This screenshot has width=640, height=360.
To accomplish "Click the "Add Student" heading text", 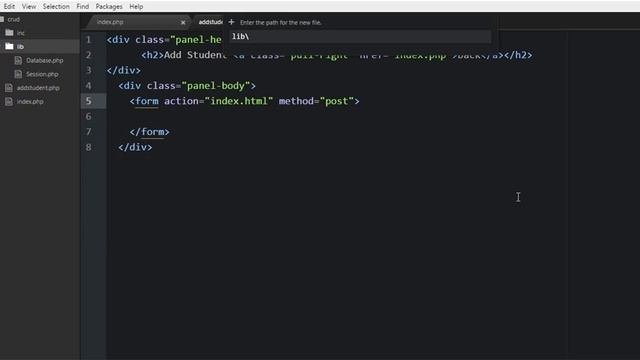I will point(195,55).
